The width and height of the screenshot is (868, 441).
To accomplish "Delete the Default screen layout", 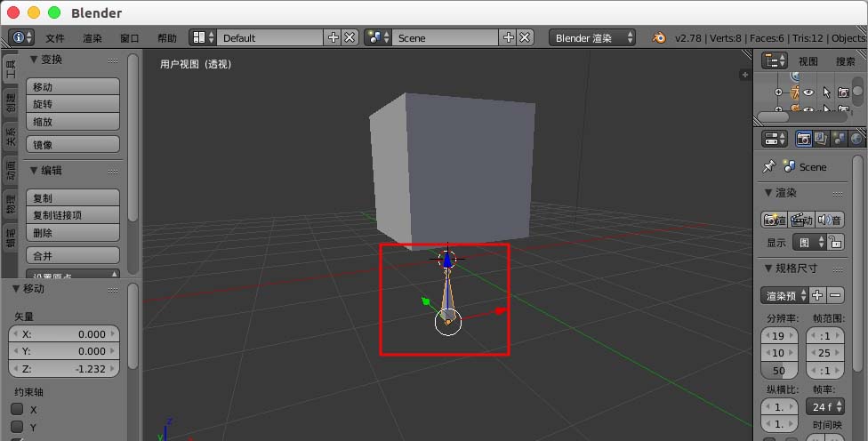I will click(x=350, y=37).
